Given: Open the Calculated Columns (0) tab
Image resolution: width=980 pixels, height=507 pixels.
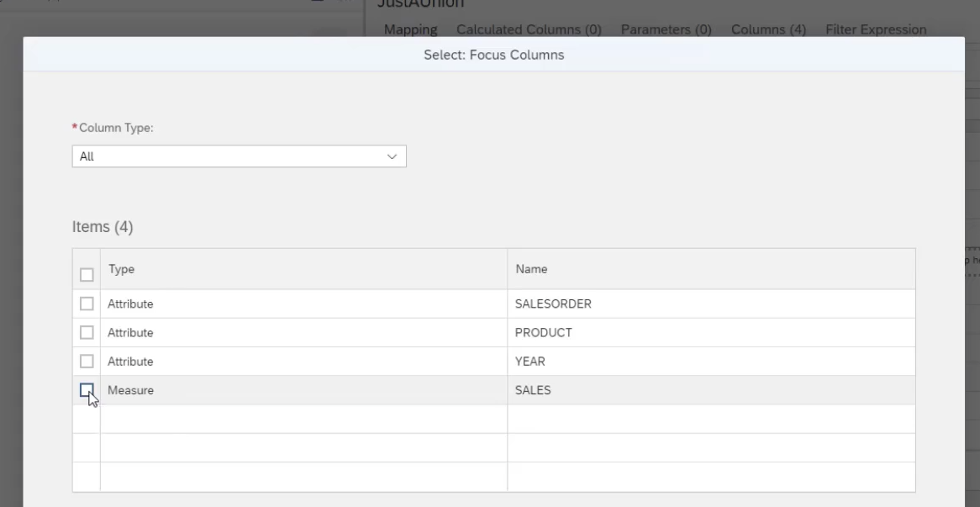Looking at the screenshot, I should coord(529,29).
